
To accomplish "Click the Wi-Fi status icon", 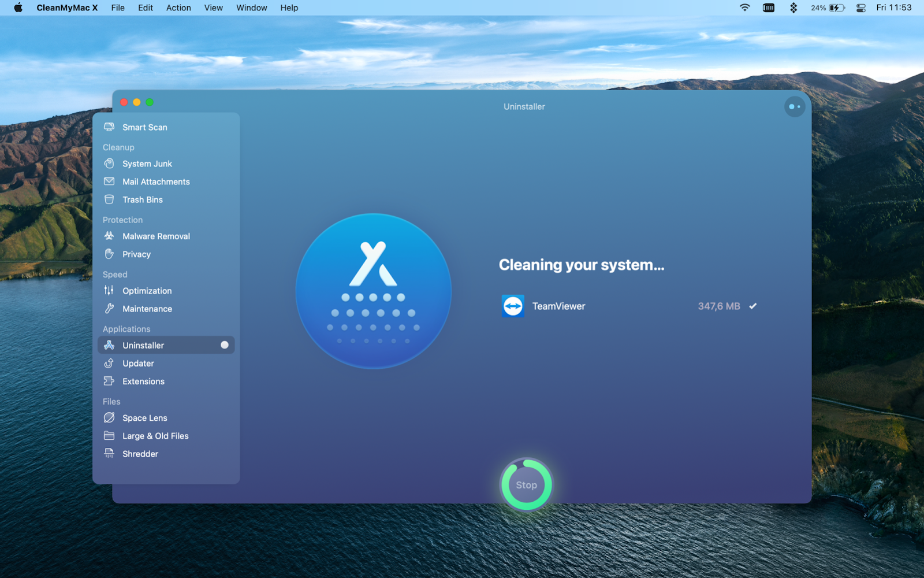I will click(745, 8).
